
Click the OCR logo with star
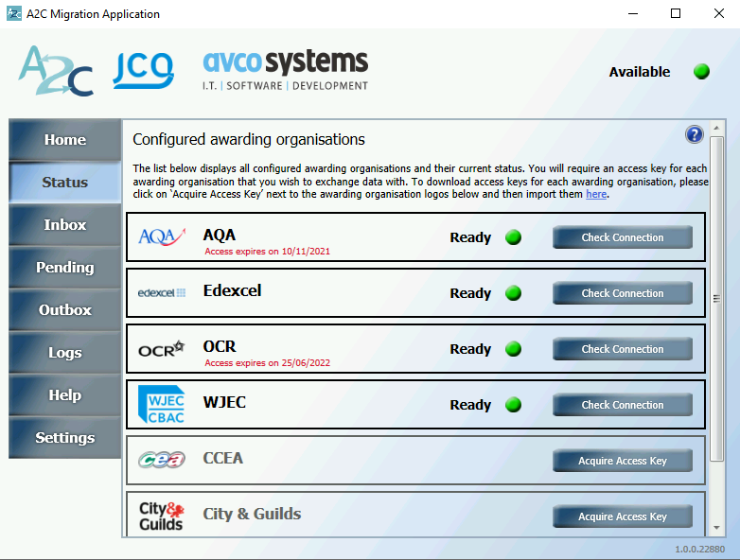click(x=162, y=349)
